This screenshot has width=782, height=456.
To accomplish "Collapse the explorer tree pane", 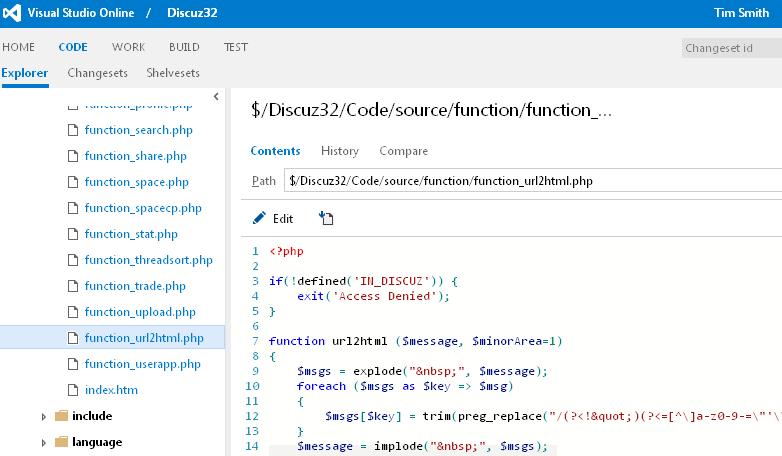I will point(216,97).
